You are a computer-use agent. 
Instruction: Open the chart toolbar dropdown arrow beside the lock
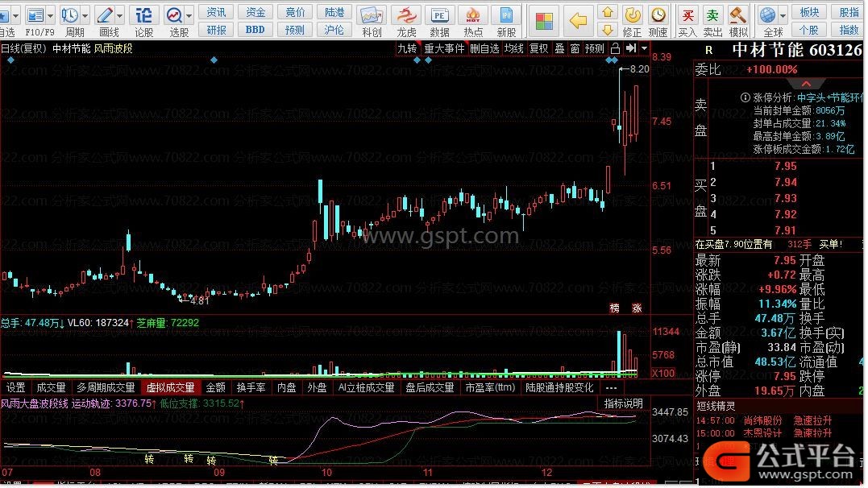644,48
